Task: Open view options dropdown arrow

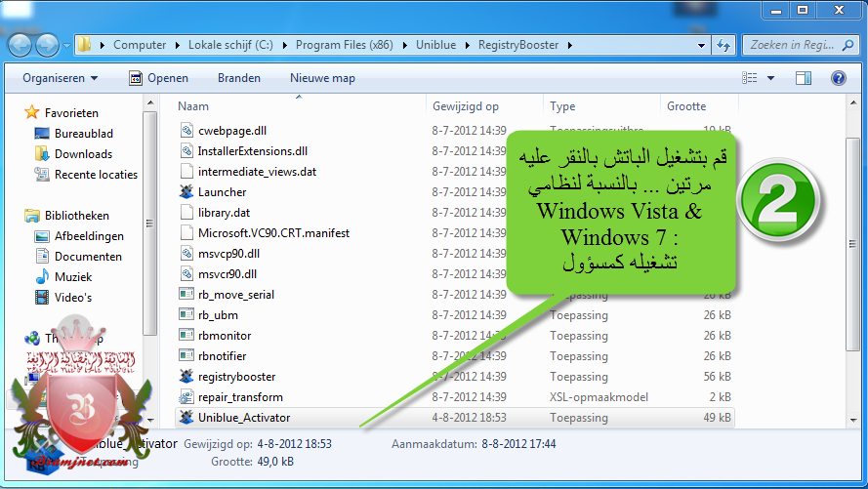Action: (x=770, y=78)
